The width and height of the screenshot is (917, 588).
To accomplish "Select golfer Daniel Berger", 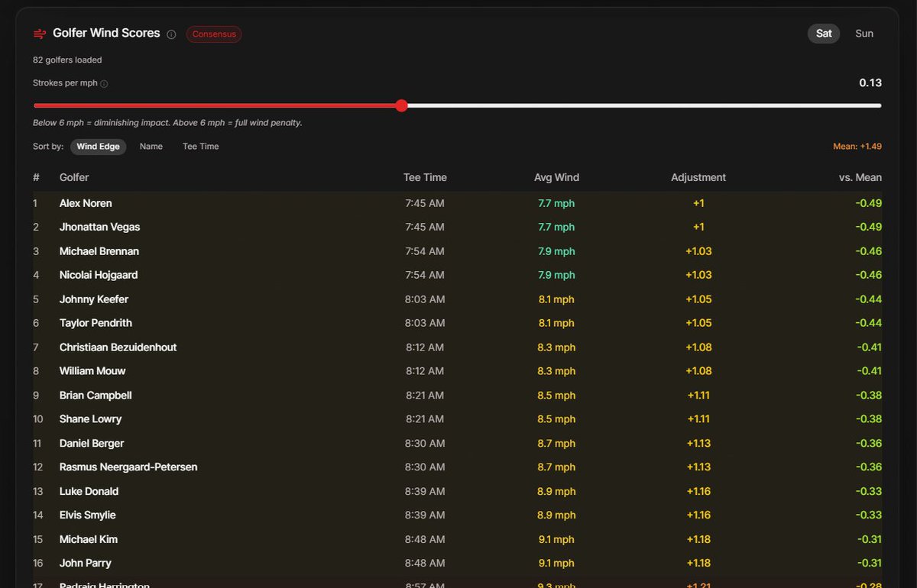I will pos(92,444).
